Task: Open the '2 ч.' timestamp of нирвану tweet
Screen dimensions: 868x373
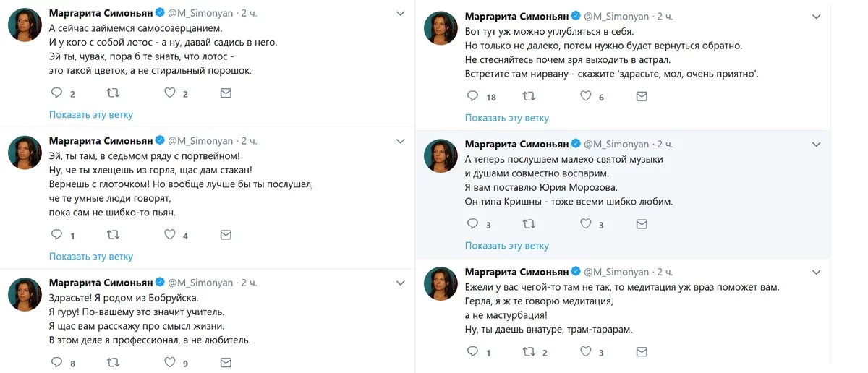Action: [x=664, y=17]
